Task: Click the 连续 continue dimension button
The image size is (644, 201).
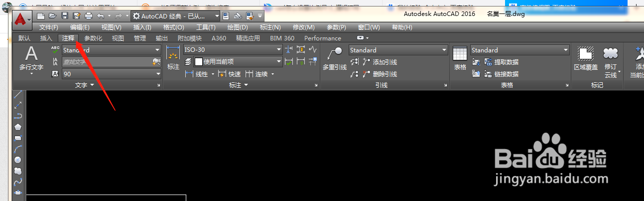Action: [x=257, y=74]
